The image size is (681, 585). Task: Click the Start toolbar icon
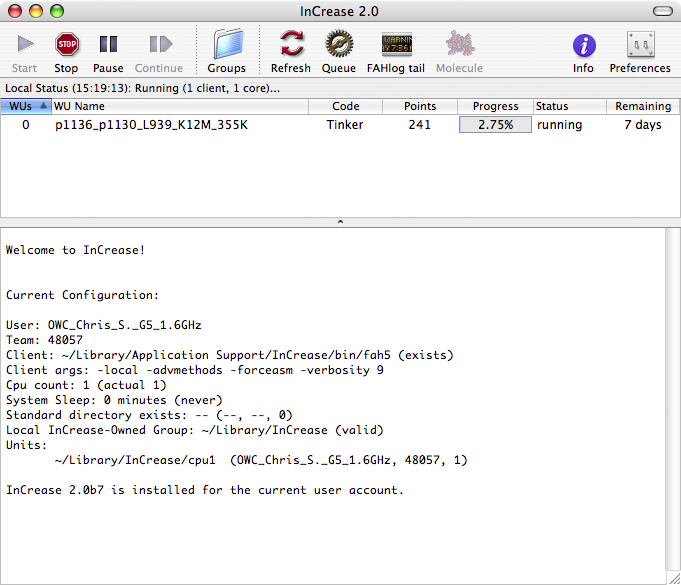pos(25,45)
